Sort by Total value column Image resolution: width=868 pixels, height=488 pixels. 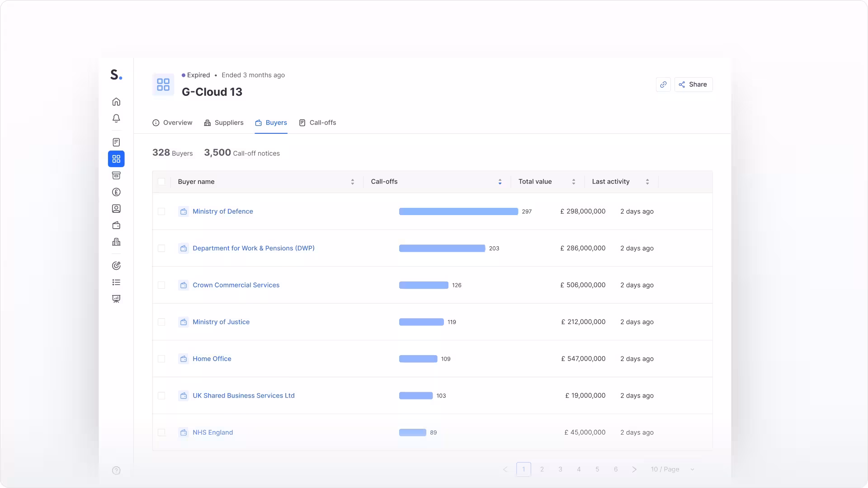(574, 182)
